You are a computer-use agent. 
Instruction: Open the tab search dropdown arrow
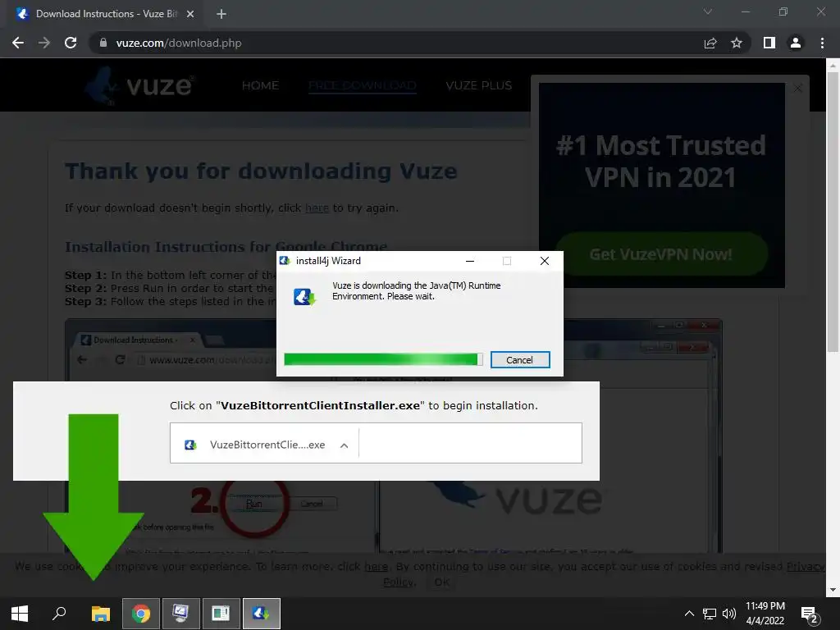(708, 11)
